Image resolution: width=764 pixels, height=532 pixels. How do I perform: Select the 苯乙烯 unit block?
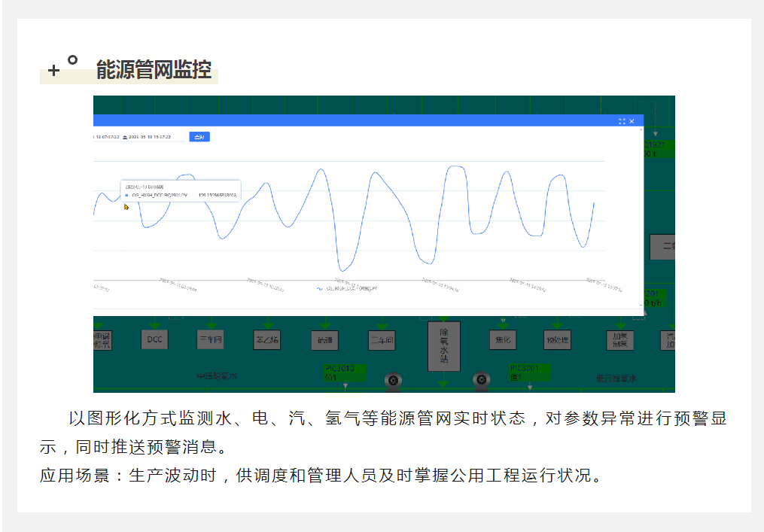pos(267,339)
